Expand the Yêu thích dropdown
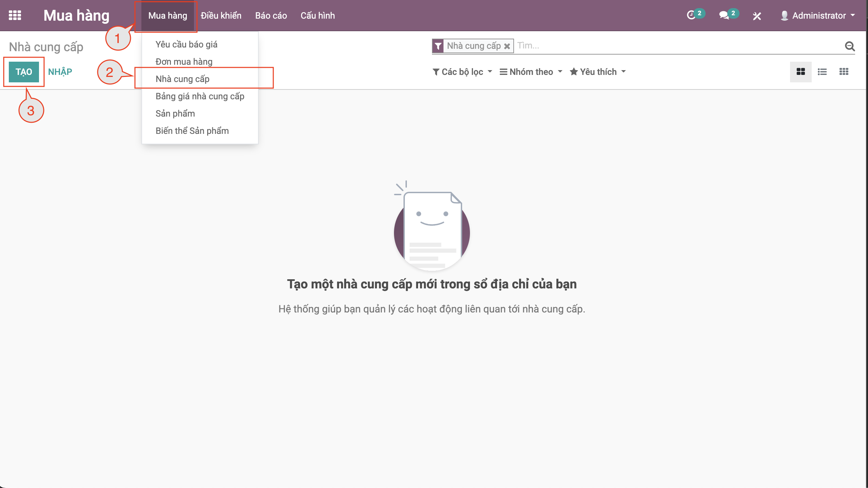868x488 pixels. point(598,72)
